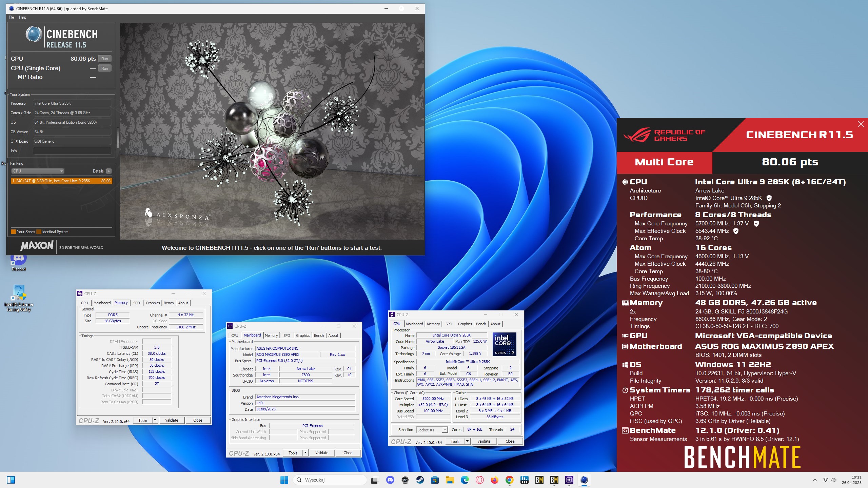Click the CPU chip icon in BenchMate panel
The width and height of the screenshot is (868, 488).
coord(625,182)
